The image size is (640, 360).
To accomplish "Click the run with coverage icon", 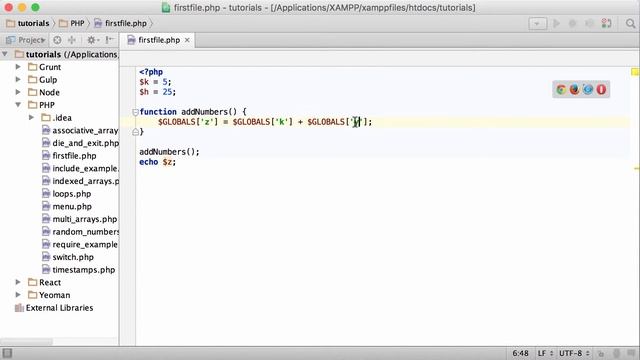I will click(589, 24).
